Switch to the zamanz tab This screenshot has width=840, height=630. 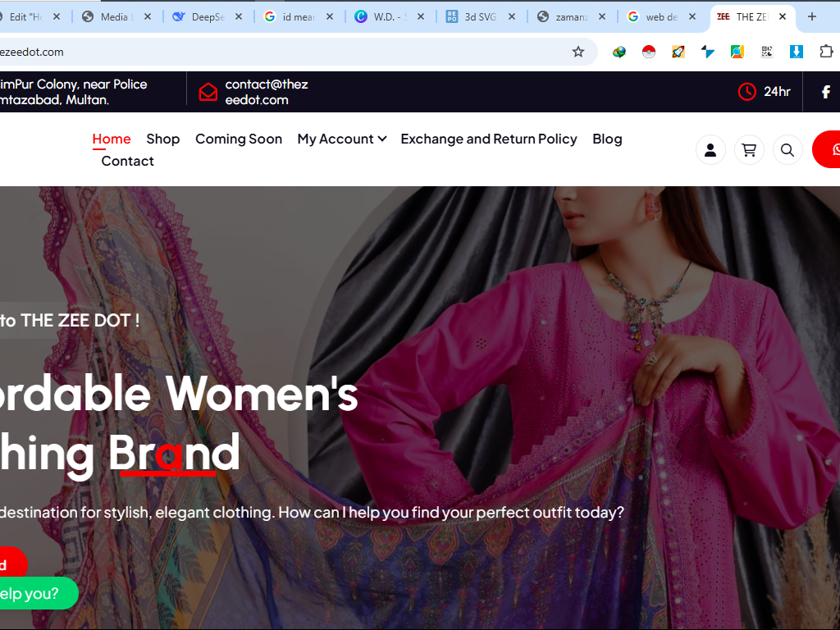571,16
